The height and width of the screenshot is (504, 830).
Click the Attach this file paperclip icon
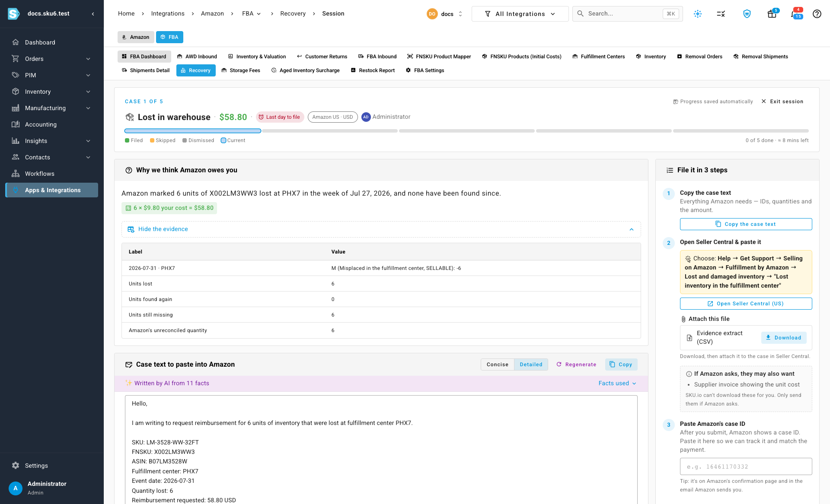683,319
